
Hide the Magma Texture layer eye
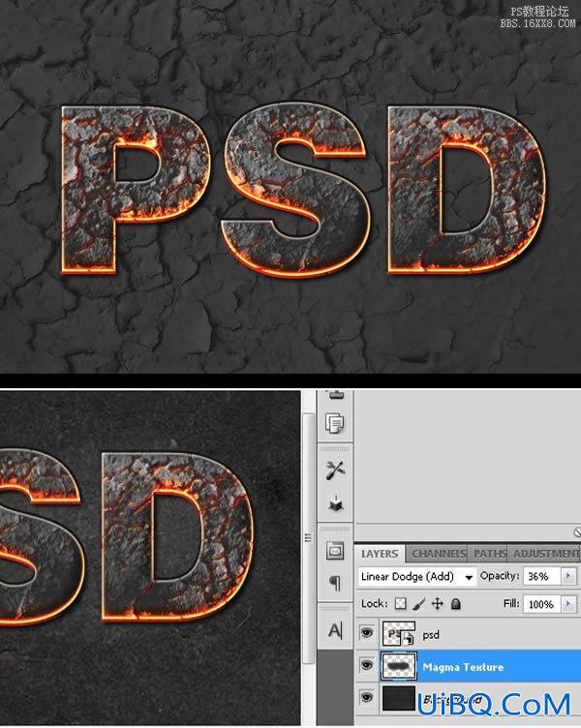[367, 666]
